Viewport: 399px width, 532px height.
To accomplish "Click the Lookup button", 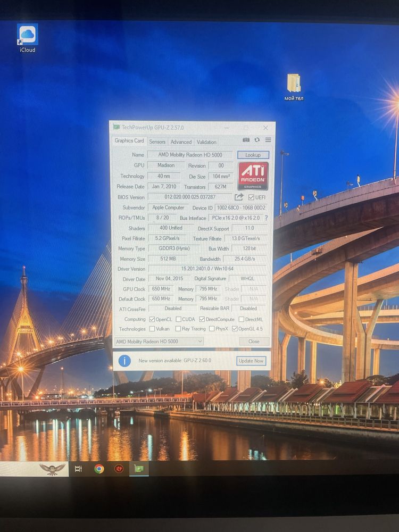I will 253,155.
